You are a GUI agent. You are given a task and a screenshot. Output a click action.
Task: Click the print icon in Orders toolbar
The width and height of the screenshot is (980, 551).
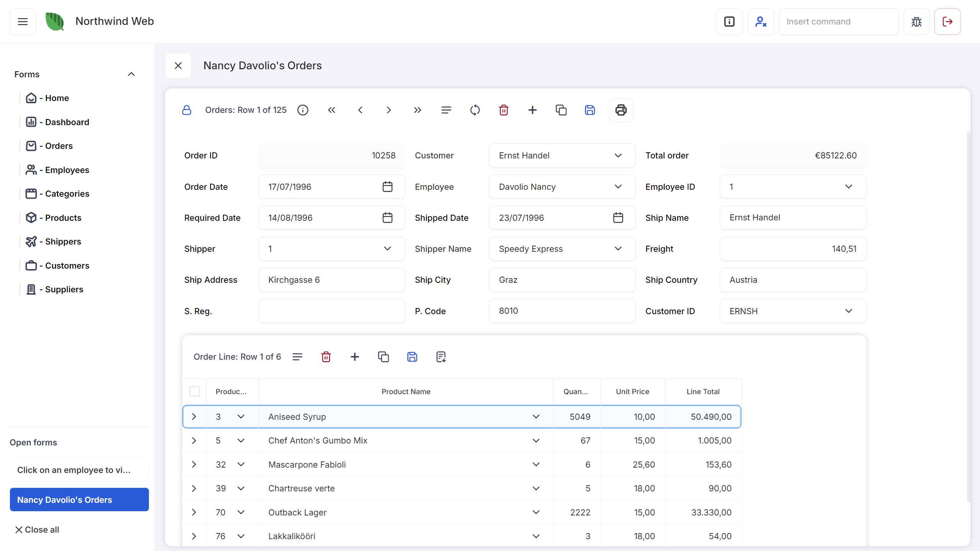click(621, 110)
